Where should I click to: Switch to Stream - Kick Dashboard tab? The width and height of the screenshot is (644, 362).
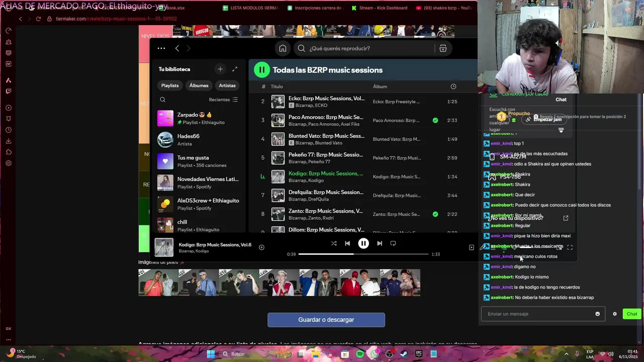(379, 8)
